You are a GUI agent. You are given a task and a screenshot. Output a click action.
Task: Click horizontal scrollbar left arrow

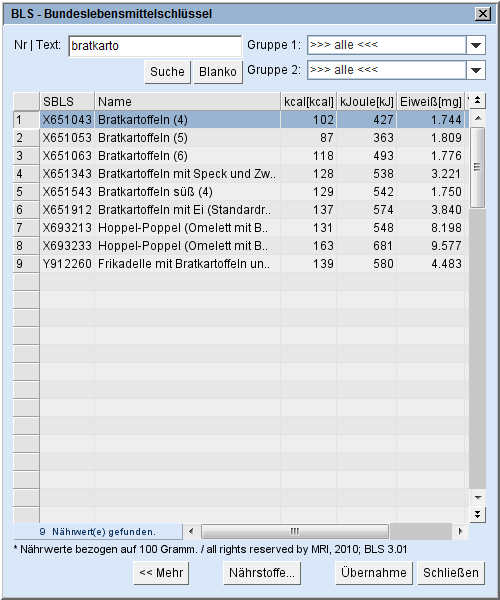pos(191,531)
